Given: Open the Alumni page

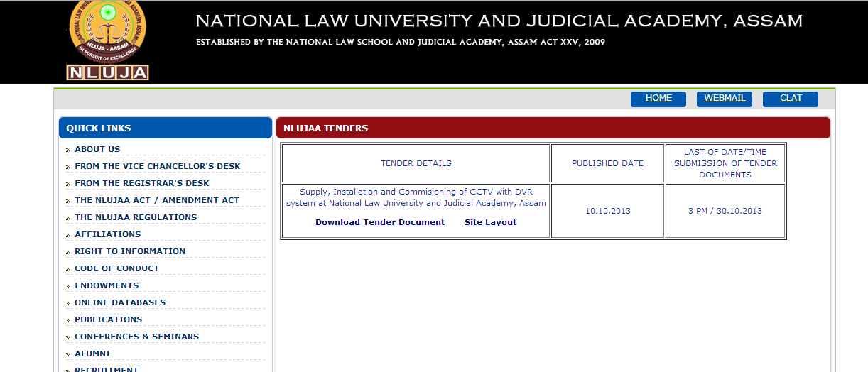Looking at the screenshot, I should tap(92, 354).
